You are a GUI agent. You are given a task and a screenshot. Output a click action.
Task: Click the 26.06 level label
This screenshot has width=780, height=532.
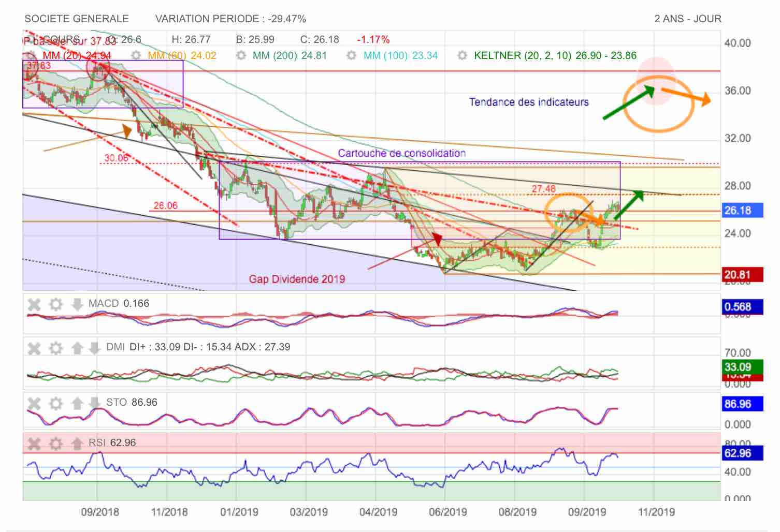(x=165, y=205)
